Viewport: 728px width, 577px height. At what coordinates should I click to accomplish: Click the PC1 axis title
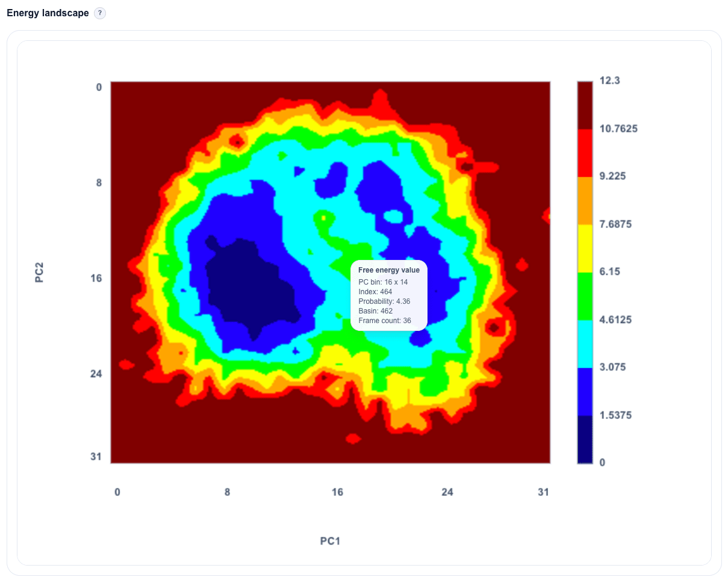[x=330, y=541]
